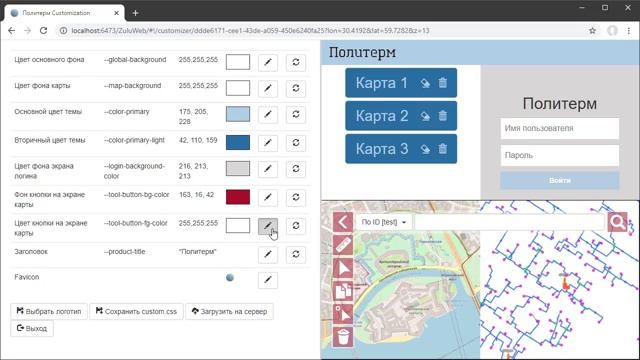Click the trash icon on Карта 3
The height and width of the screenshot is (360, 640).
click(x=443, y=149)
